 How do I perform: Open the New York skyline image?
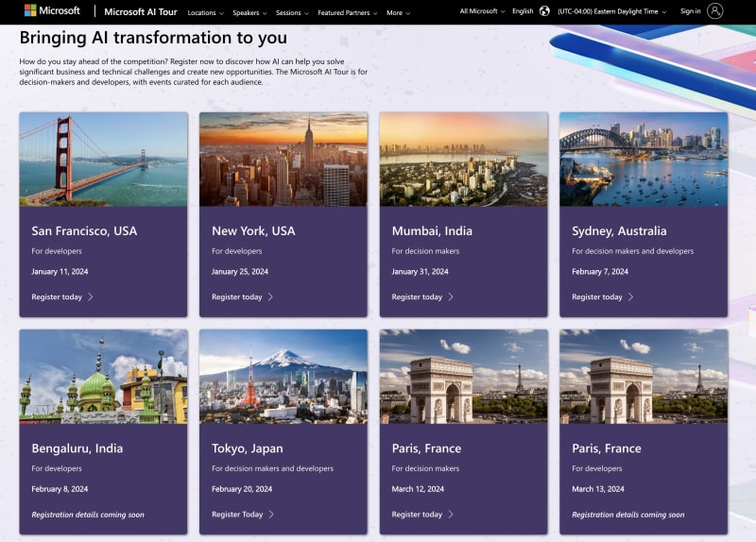(283, 160)
